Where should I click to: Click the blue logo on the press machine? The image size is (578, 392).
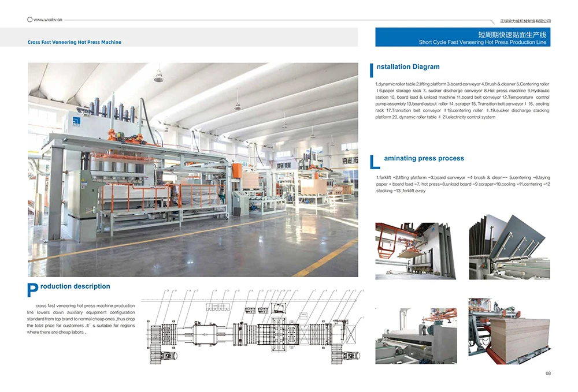pos(76,121)
